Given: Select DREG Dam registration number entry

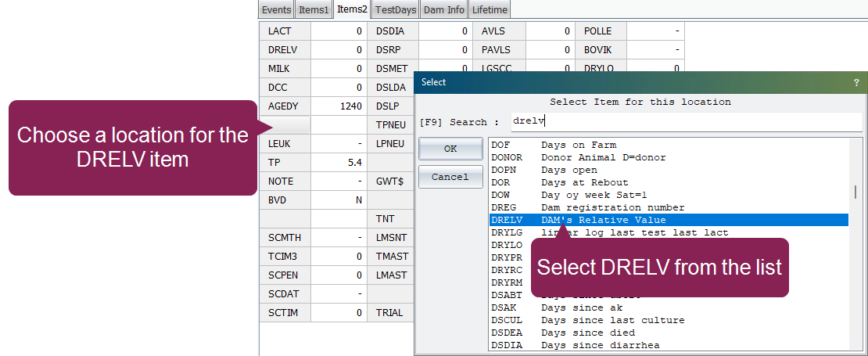Looking at the screenshot, I should (669, 207).
